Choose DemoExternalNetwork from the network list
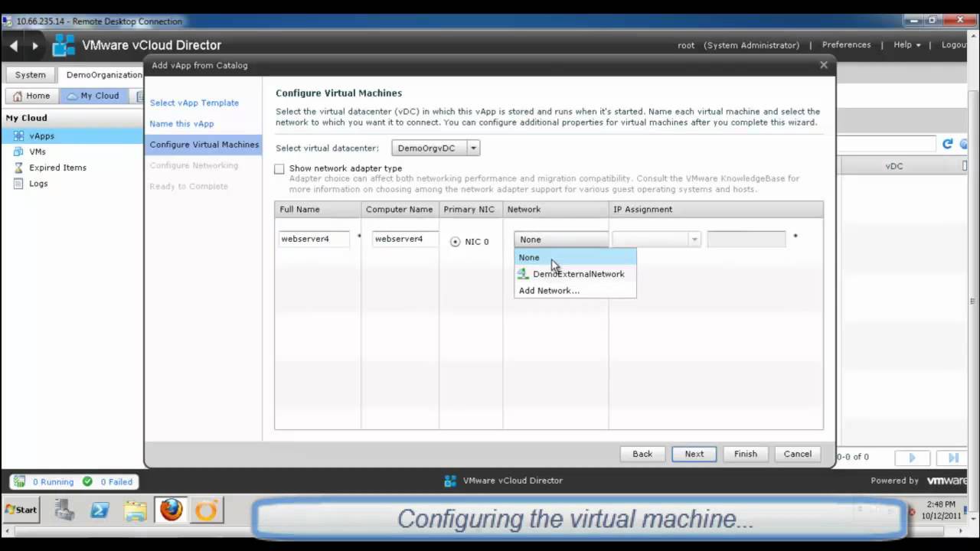The width and height of the screenshot is (980, 551). pyautogui.click(x=575, y=274)
